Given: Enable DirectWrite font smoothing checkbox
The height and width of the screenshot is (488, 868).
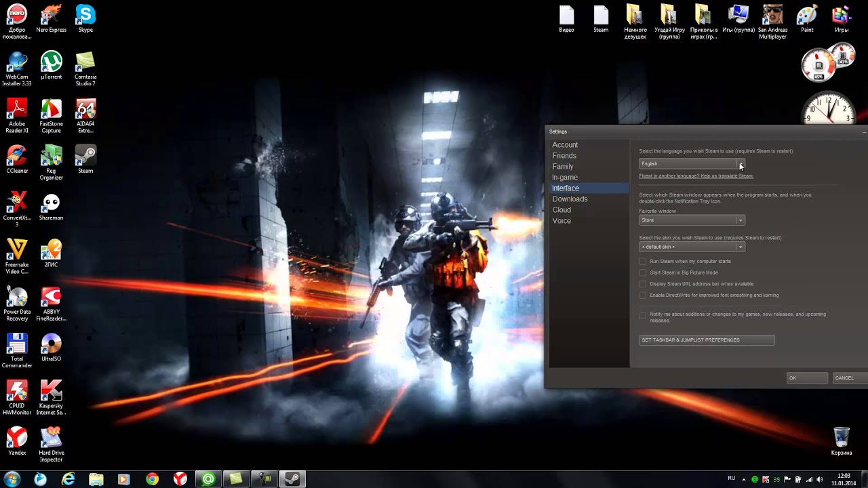Looking at the screenshot, I should [643, 296].
